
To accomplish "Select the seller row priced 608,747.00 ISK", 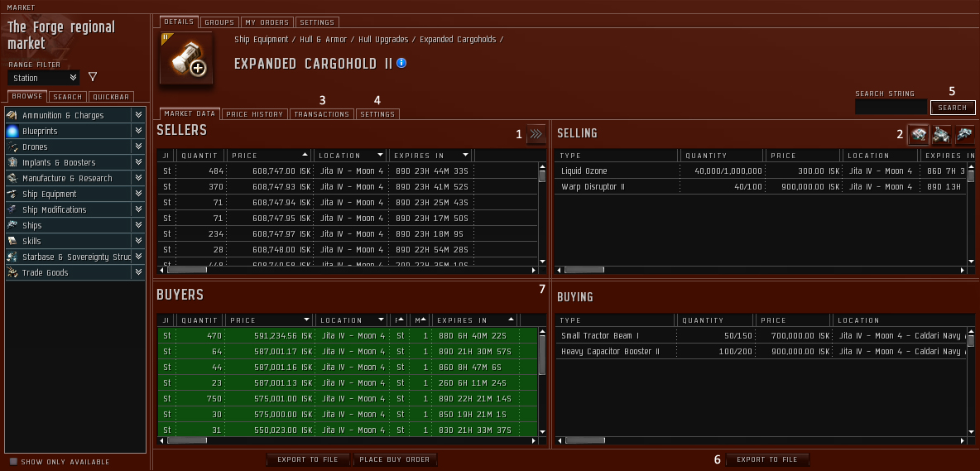I will click(348, 171).
